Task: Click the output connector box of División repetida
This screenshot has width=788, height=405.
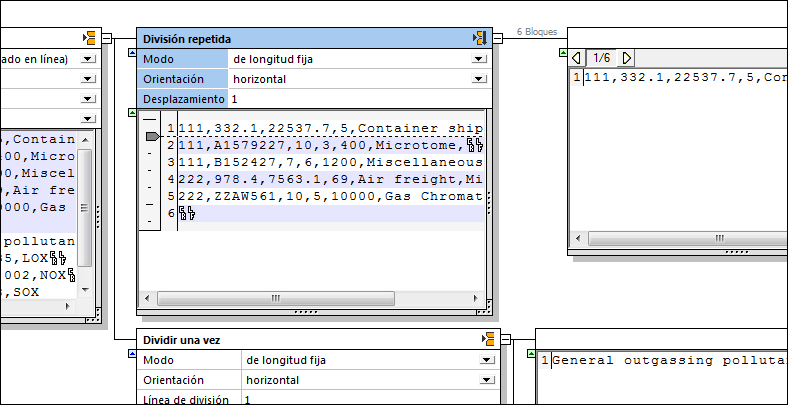Action: click(497, 39)
